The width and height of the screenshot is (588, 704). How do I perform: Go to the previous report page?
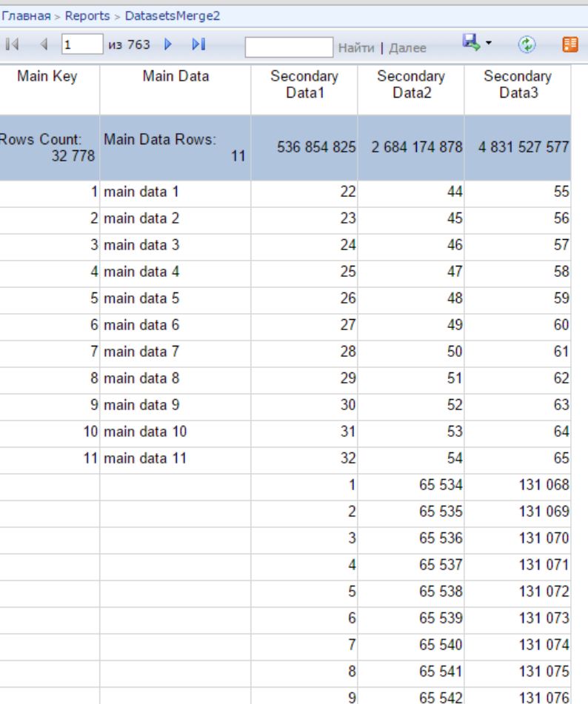[x=44, y=44]
